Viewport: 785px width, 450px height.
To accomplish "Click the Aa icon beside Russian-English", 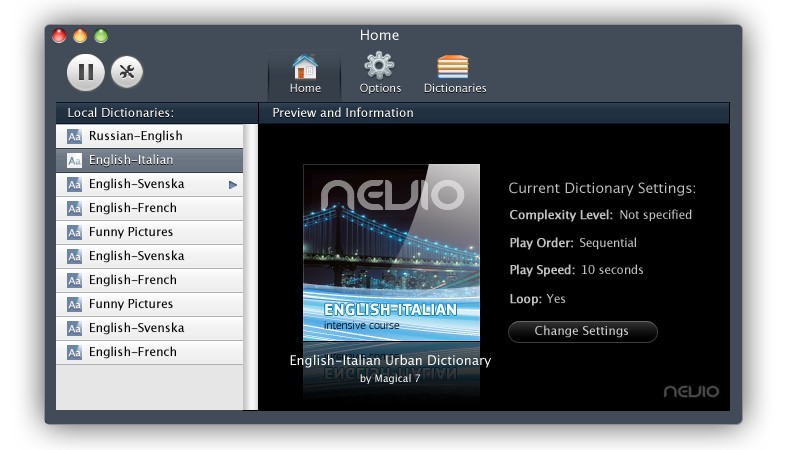I will point(74,136).
